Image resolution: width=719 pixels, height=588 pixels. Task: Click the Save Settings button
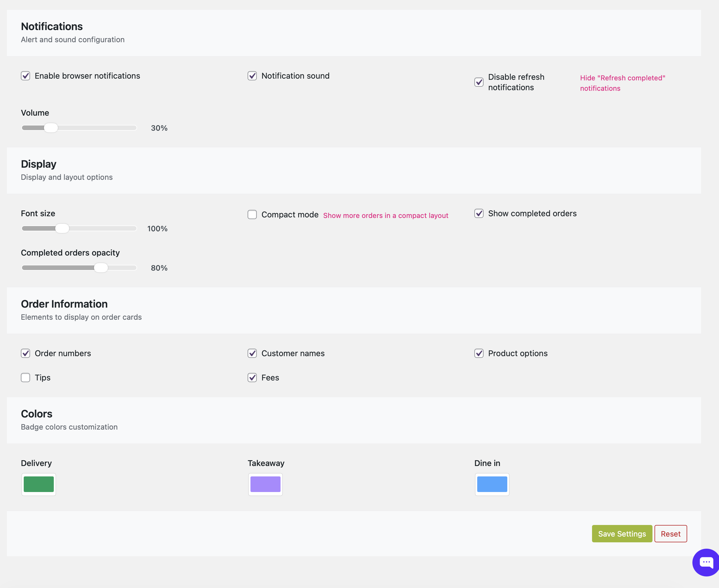point(622,534)
